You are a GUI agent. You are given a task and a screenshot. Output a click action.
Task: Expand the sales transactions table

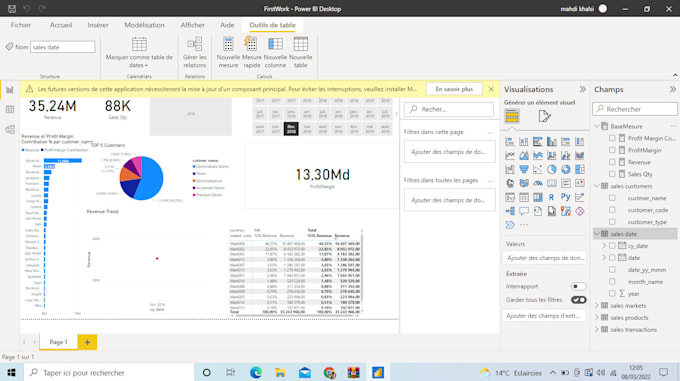click(597, 330)
